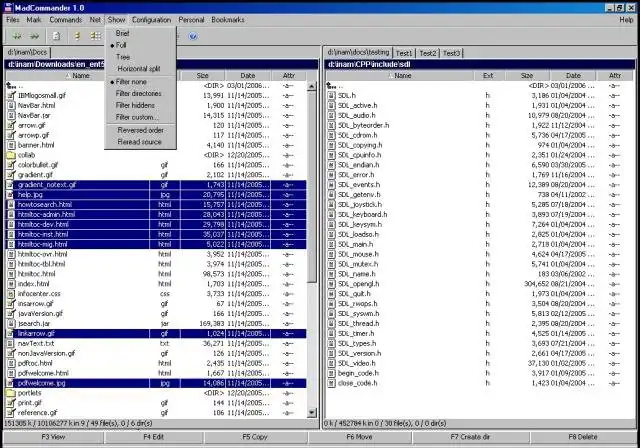The height and width of the screenshot is (448, 640).
Task: Choose Reversed order in the Show menu
Action: click(139, 130)
